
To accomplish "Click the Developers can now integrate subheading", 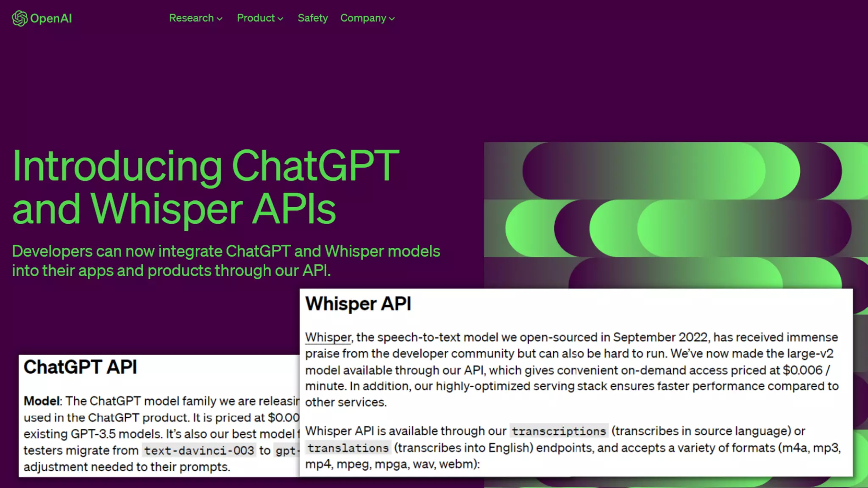I will point(225,261).
